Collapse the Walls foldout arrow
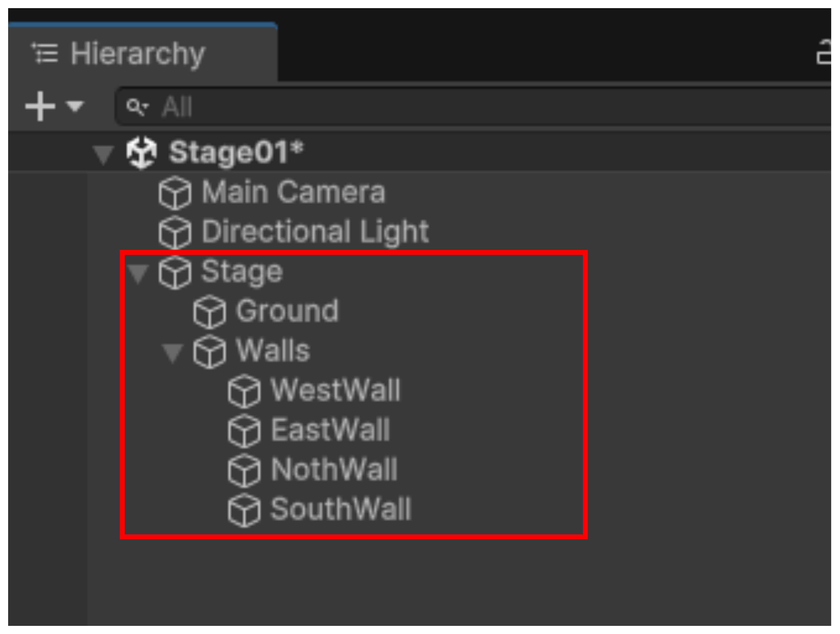The height and width of the screenshot is (634, 840). [x=172, y=353]
